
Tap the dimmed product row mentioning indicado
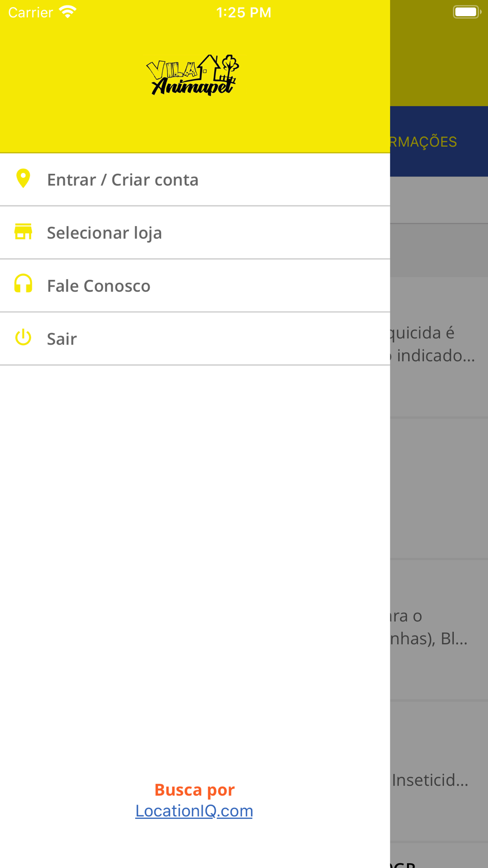point(439,347)
